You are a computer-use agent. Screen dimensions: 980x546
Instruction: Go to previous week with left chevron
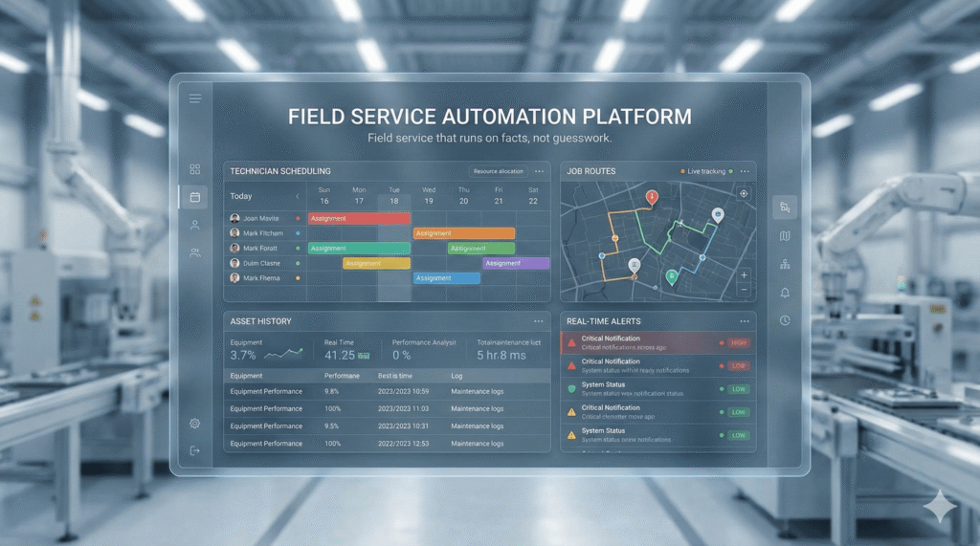pos(297,196)
